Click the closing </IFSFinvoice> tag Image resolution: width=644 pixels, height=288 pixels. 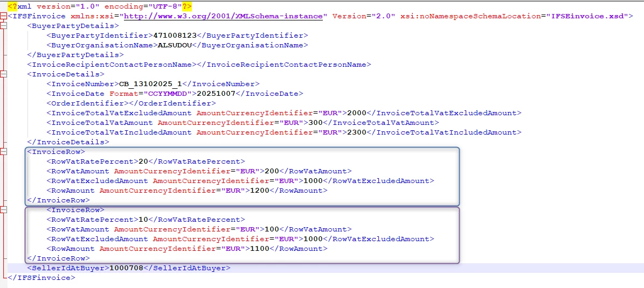point(41,278)
